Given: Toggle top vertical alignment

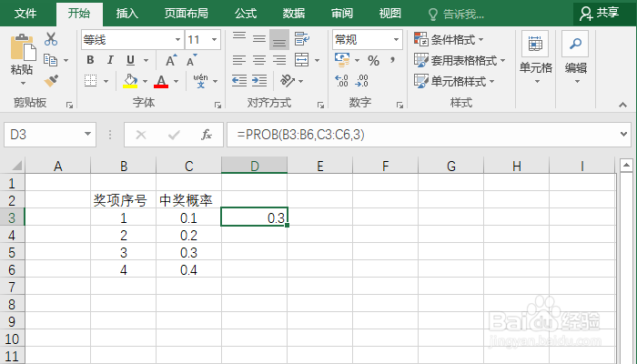Looking at the screenshot, I should (239, 39).
